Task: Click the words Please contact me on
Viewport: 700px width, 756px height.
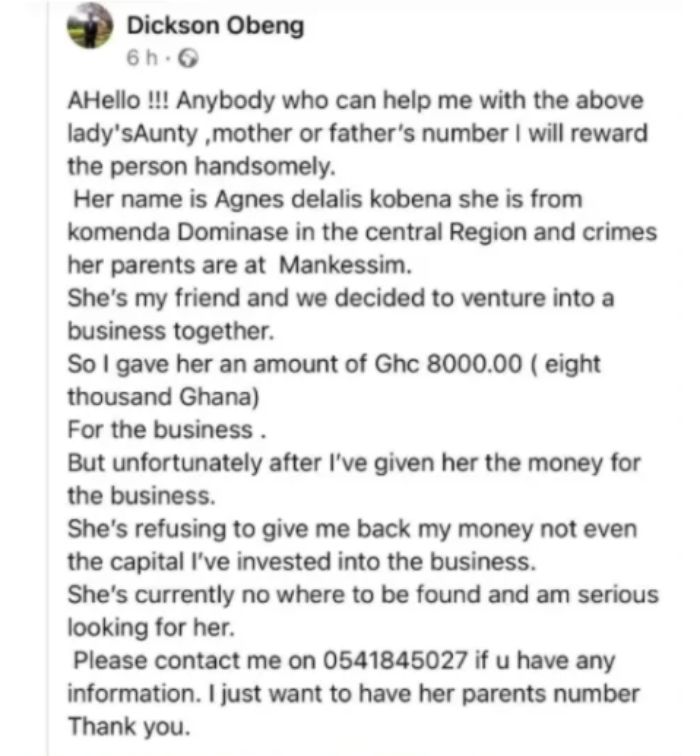Action: (194, 660)
